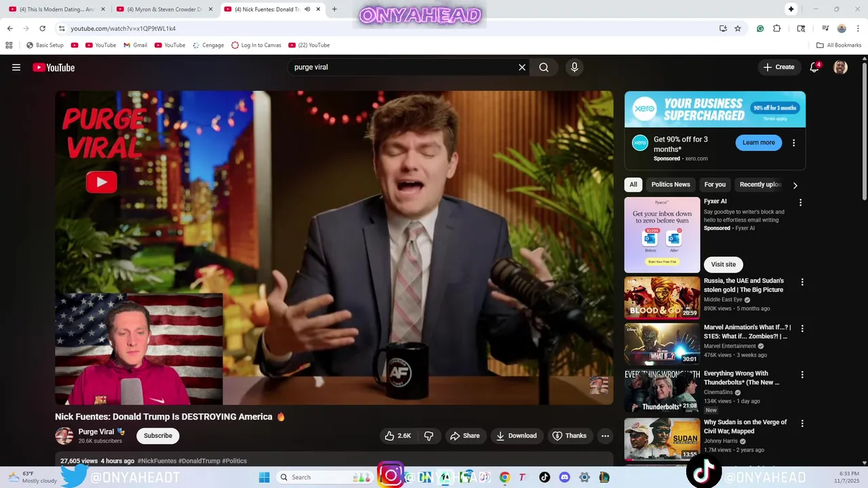Viewport: 868px width, 488px height.
Task: Click the Xero banner ad image
Action: click(715, 109)
